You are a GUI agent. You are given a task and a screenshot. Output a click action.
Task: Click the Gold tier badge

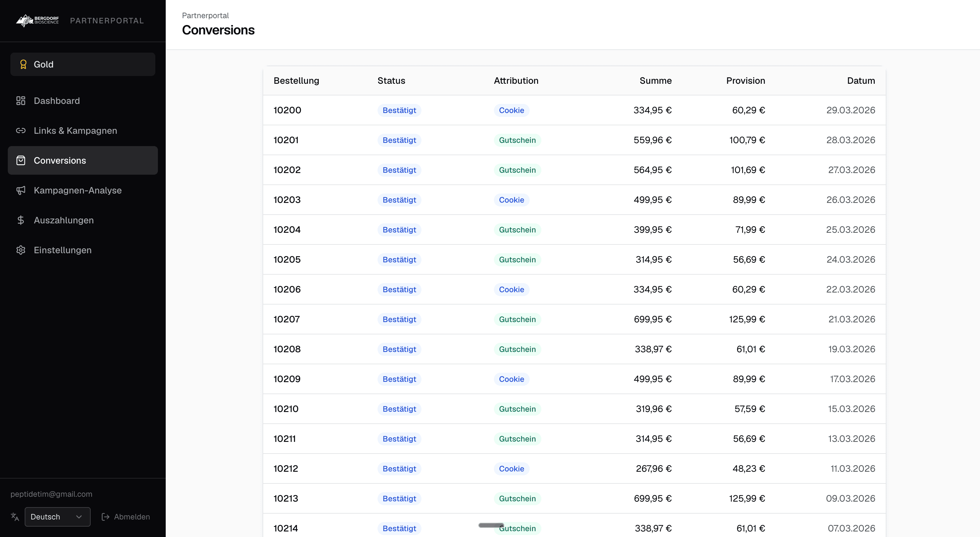83,64
